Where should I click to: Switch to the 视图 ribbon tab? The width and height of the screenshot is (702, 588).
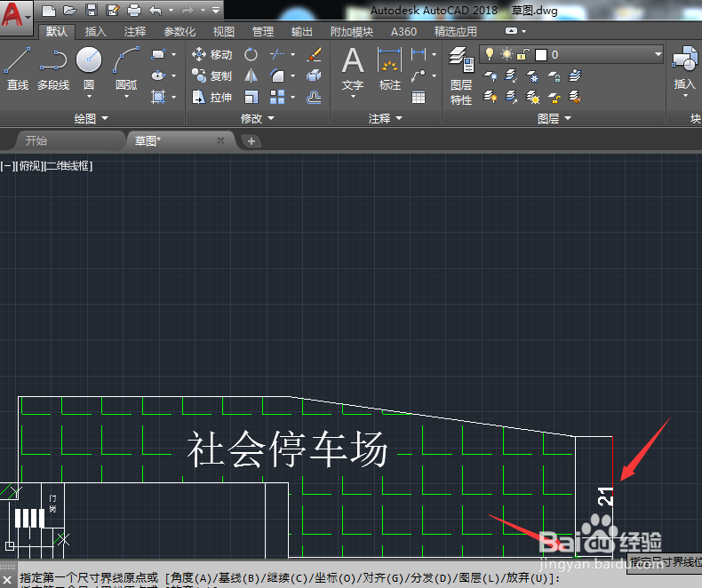tap(224, 32)
